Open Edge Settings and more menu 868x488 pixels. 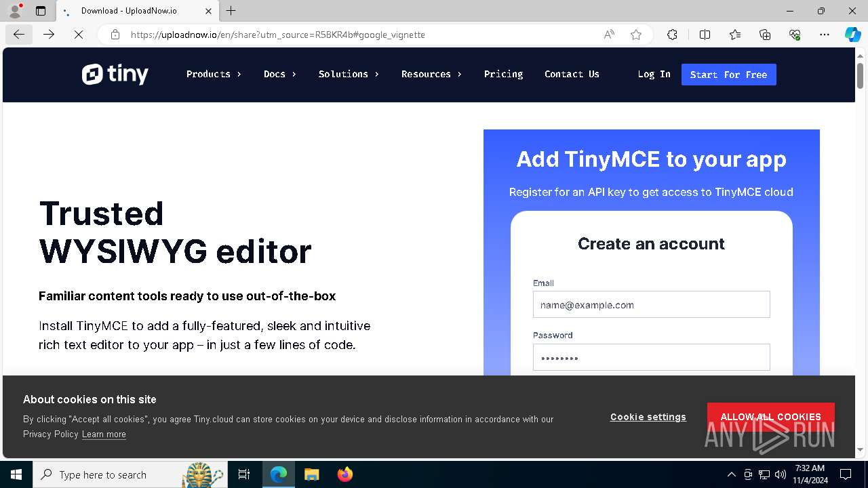click(825, 35)
